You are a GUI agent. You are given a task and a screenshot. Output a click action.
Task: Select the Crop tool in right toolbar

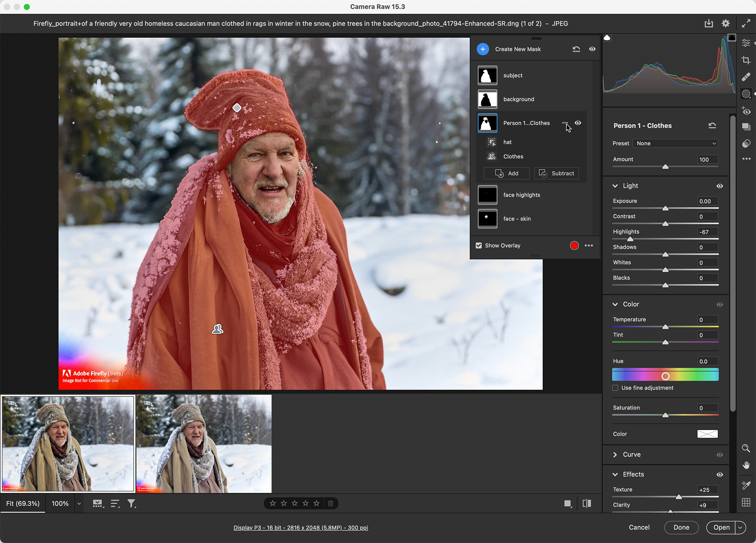click(746, 60)
